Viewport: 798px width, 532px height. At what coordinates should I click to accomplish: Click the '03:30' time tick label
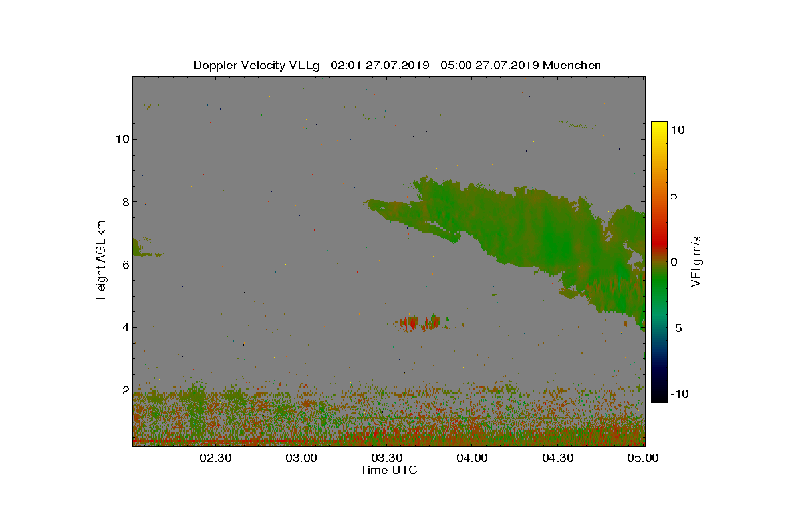coord(387,458)
